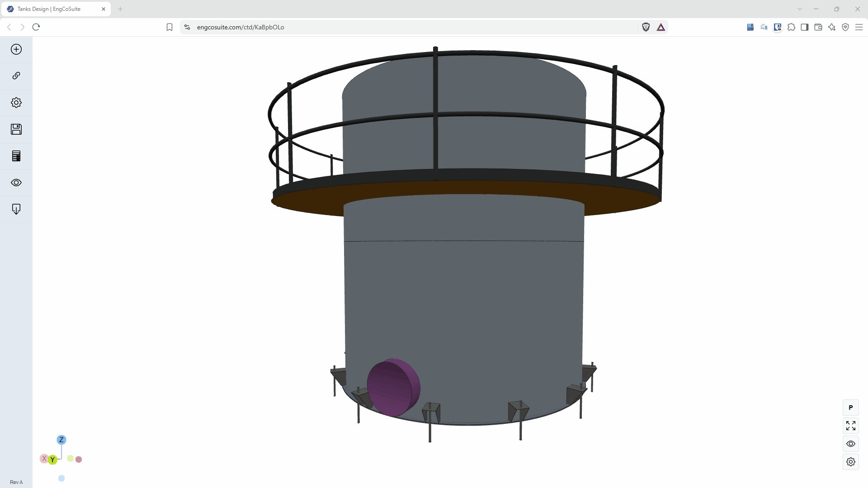Open the Brave VPN shield icon
The width and height of the screenshot is (868, 488).
[x=845, y=27]
